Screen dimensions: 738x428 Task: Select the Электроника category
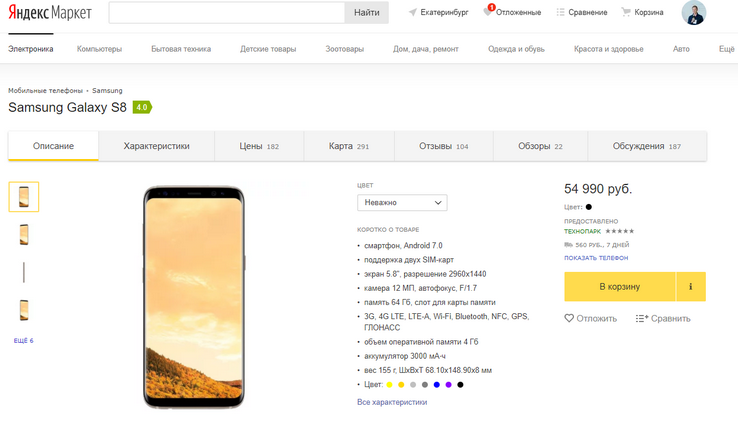[x=31, y=49]
